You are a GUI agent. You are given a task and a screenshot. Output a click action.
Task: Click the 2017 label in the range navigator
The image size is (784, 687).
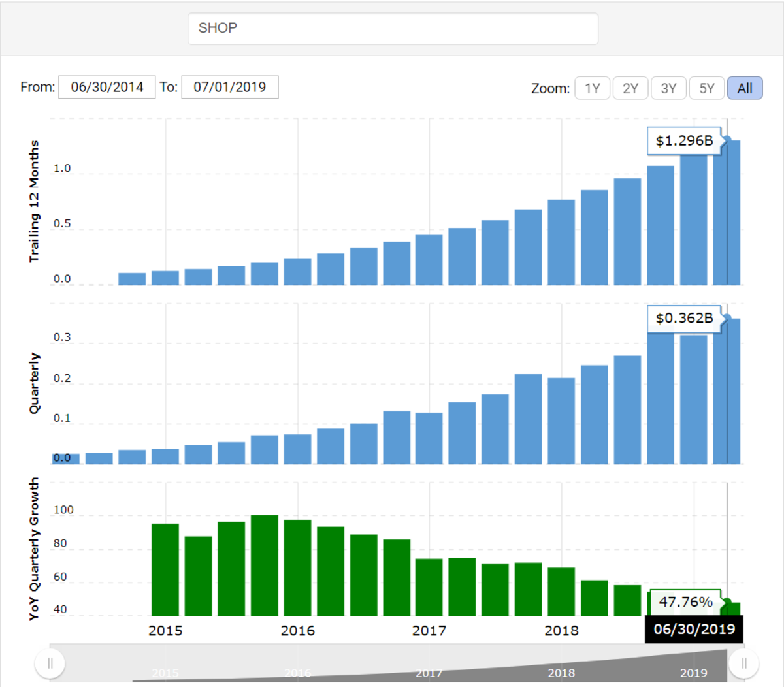point(429,673)
